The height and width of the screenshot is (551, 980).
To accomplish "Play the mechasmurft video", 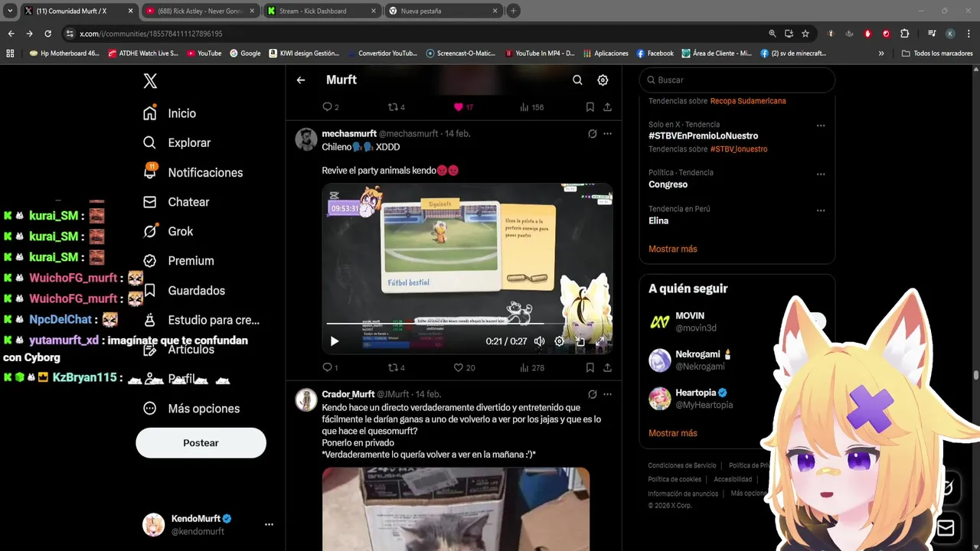I will pyautogui.click(x=334, y=341).
